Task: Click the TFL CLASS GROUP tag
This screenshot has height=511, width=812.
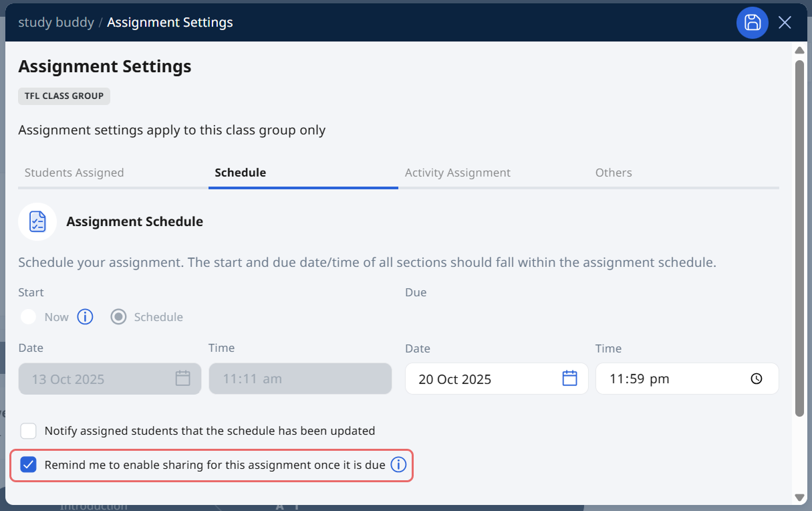Action: (64, 96)
